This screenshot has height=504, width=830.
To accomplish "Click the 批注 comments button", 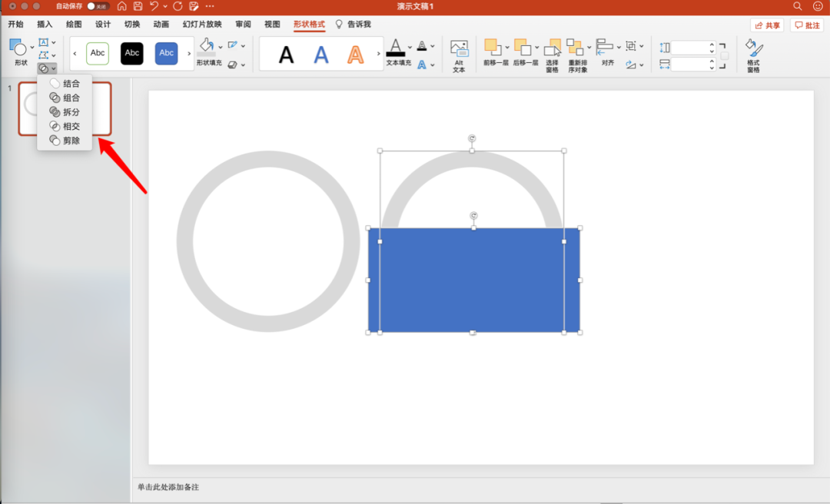I will (807, 25).
